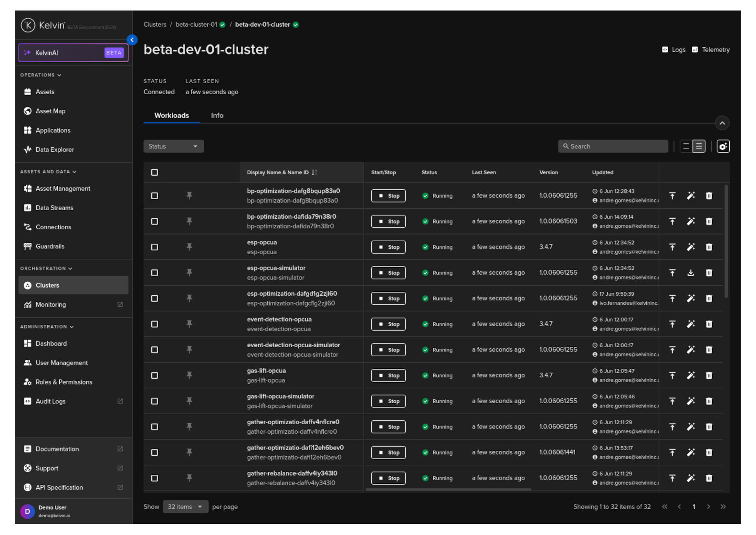Click the download icon for esp-opcua-simulator row
This screenshot has width=756, height=535.
pyautogui.click(x=691, y=273)
